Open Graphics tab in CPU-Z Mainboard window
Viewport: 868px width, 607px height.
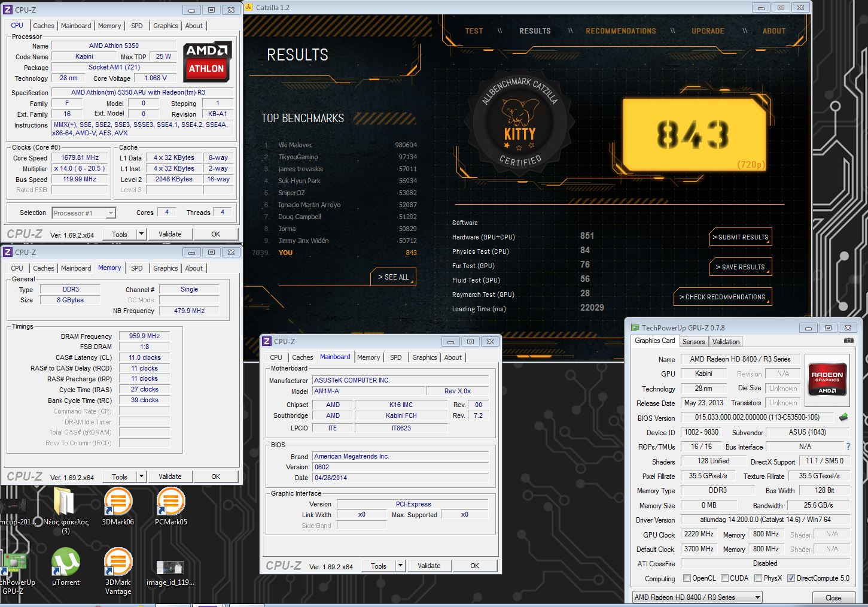[x=425, y=357]
